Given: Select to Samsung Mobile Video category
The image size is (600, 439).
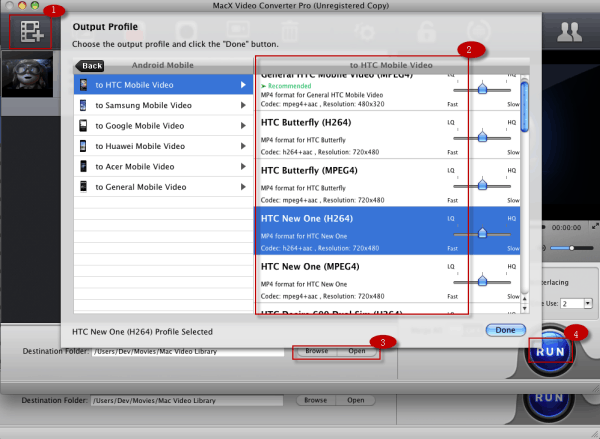Looking at the screenshot, I should (x=163, y=105).
